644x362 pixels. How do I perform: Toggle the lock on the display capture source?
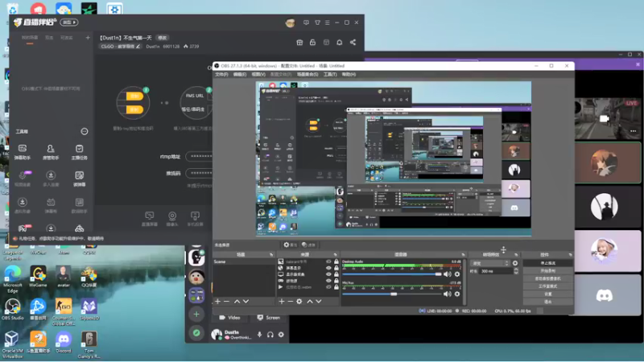(x=336, y=274)
